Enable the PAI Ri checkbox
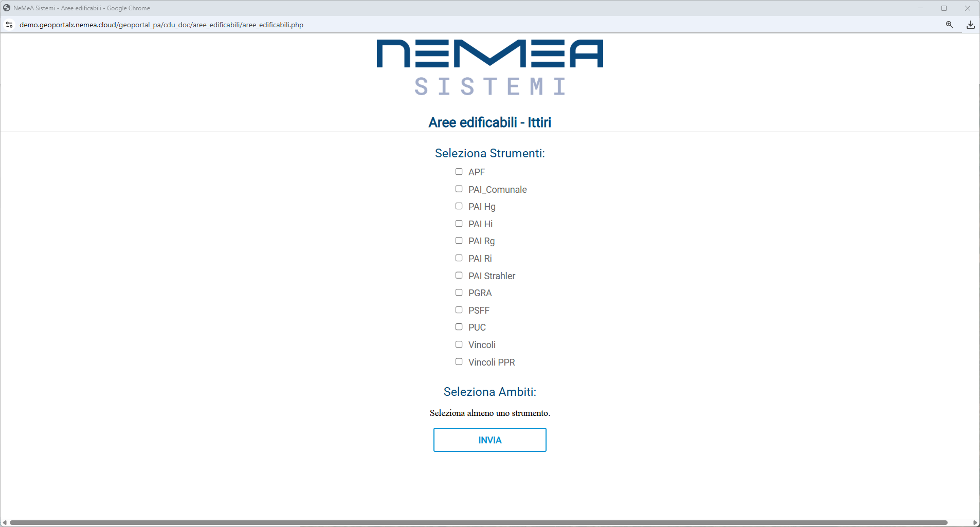Image resolution: width=980 pixels, height=527 pixels. [x=459, y=258]
